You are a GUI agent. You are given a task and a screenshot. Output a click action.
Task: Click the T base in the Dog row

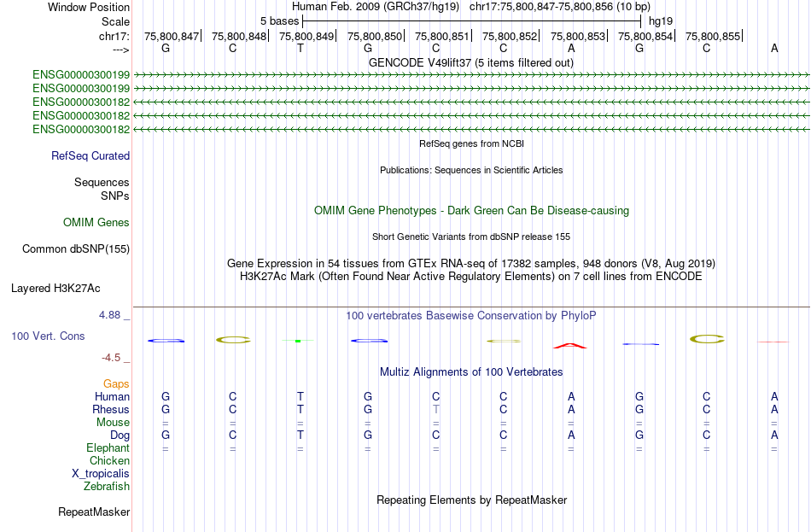(300, 436)
